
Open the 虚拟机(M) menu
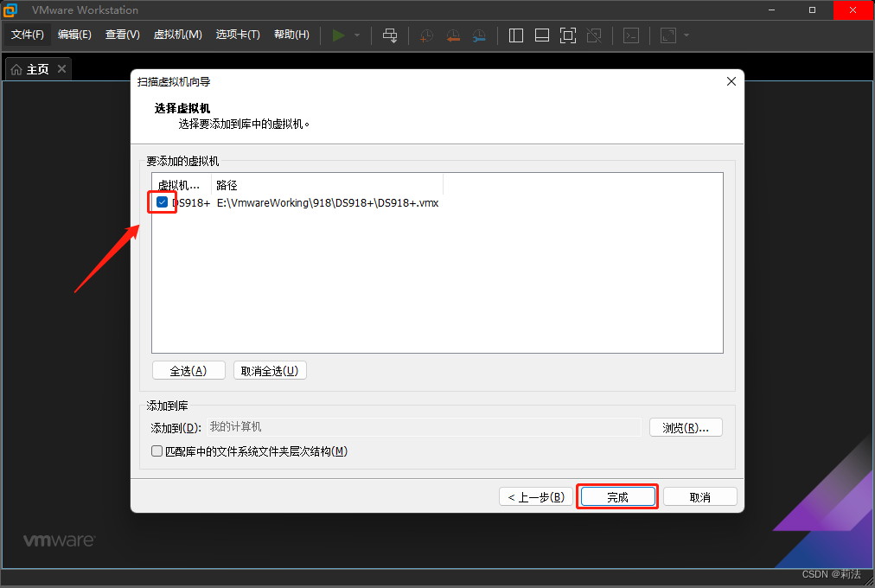click(x=177, y=35)
